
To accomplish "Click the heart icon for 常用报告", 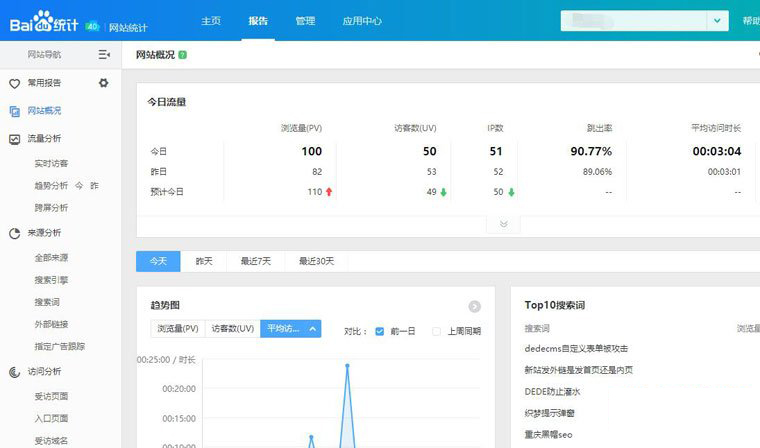I will pos(14,84).
